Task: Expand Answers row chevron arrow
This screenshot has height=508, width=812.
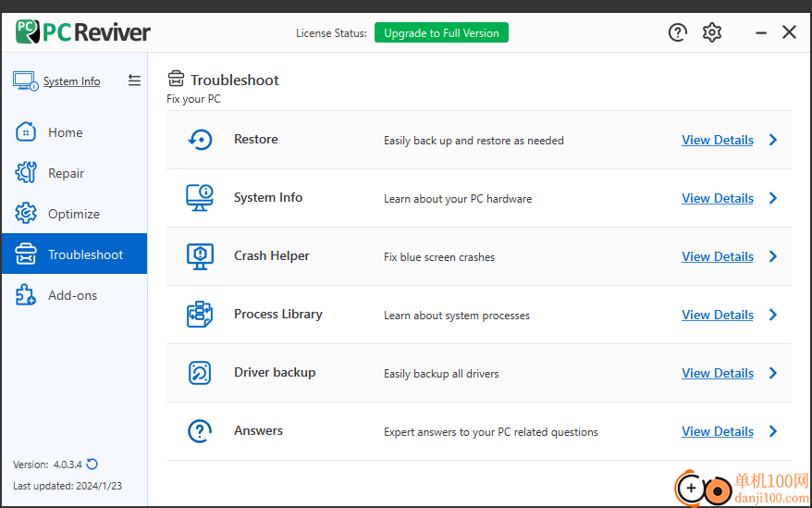Action: pyautogui.click(x=773, y=431)
